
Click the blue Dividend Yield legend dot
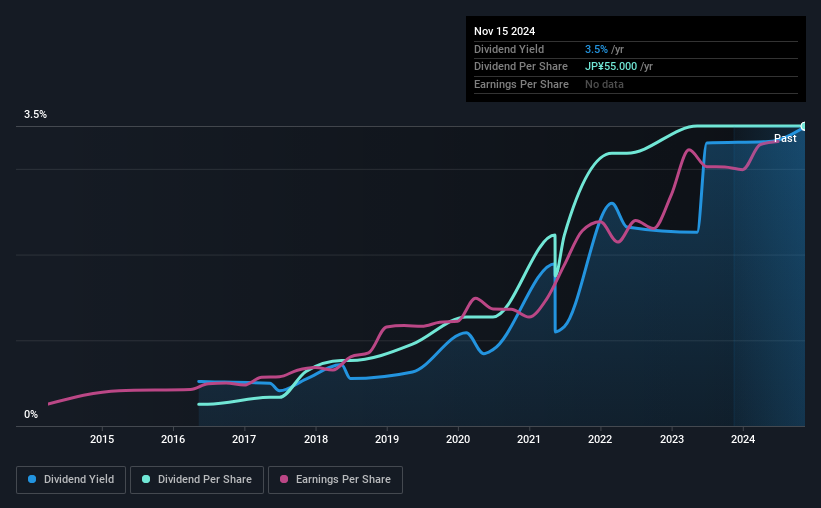(32, 479)
